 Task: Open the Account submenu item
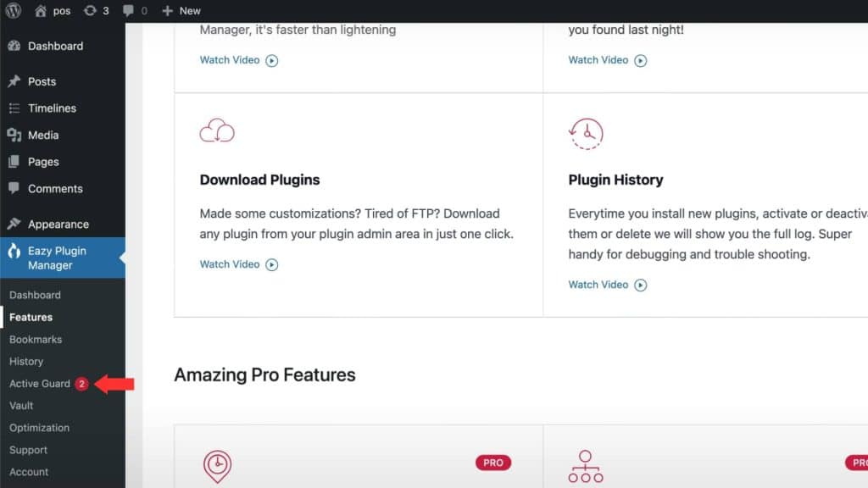pos(29,472)
